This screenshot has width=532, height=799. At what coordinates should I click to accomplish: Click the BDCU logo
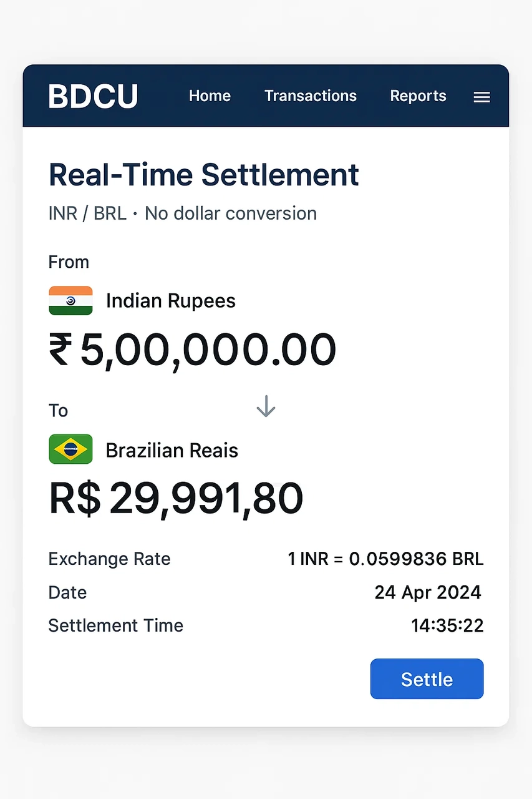pyautogui.click(x=93, y=96)
